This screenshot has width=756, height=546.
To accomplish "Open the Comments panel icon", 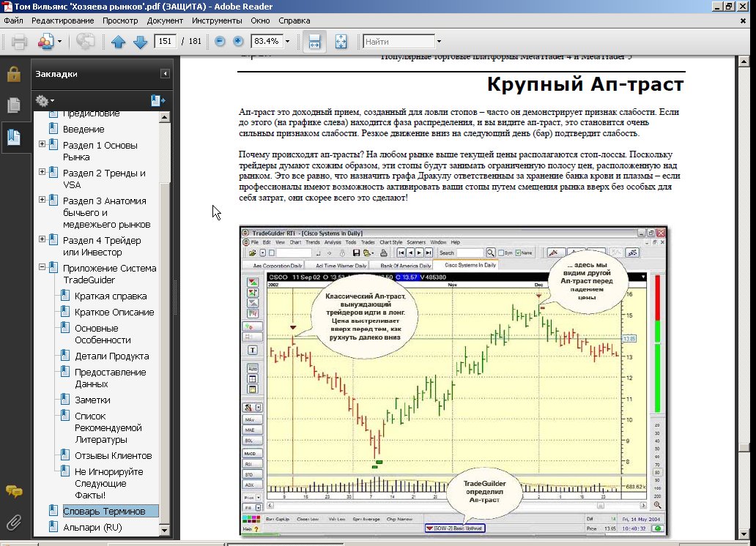I will pyautogui.click(x=13, y=491).
